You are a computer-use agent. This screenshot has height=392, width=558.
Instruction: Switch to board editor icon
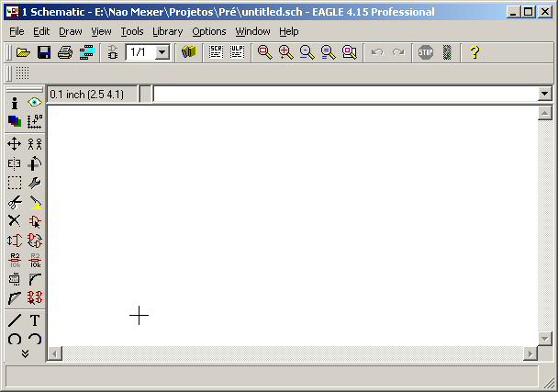tap(113, 52)
